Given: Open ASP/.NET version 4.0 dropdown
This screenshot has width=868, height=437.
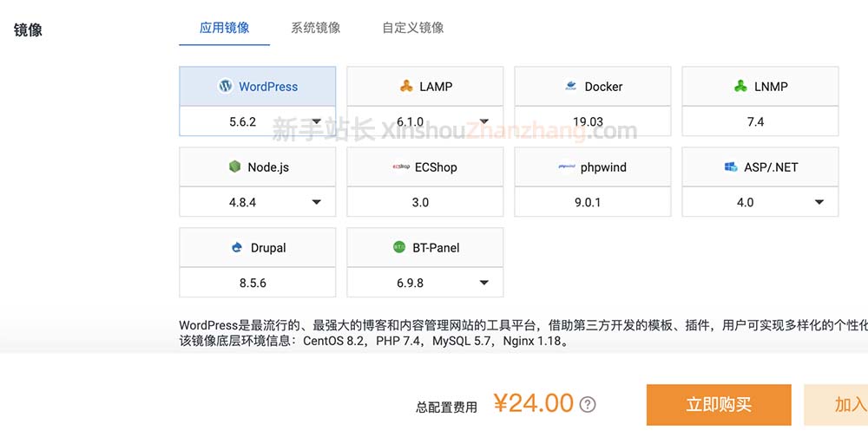Looking at the screenshot, I should click(819, 203).
